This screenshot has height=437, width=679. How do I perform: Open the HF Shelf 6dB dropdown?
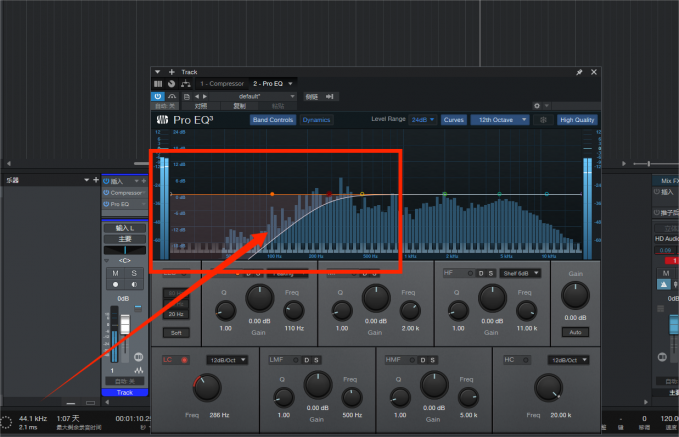coord(521,273)
